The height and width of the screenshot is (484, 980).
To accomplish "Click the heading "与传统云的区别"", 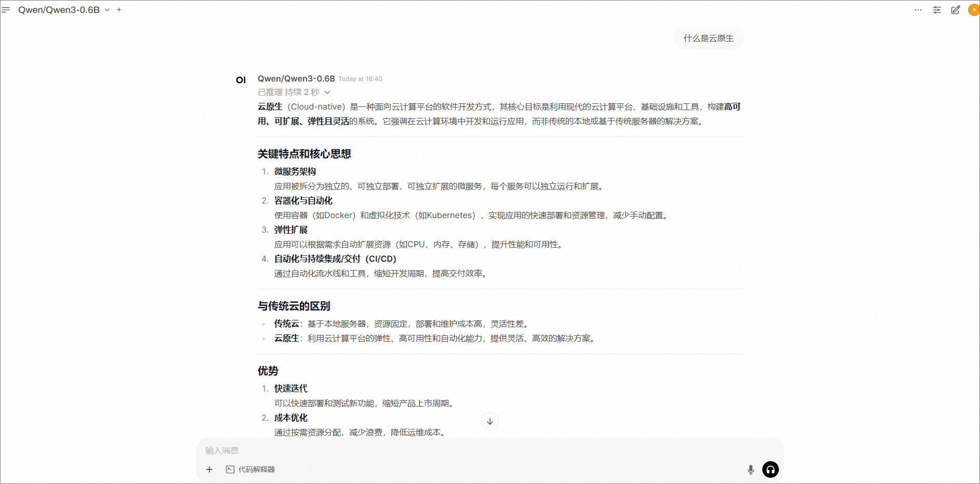I will 294,306.
